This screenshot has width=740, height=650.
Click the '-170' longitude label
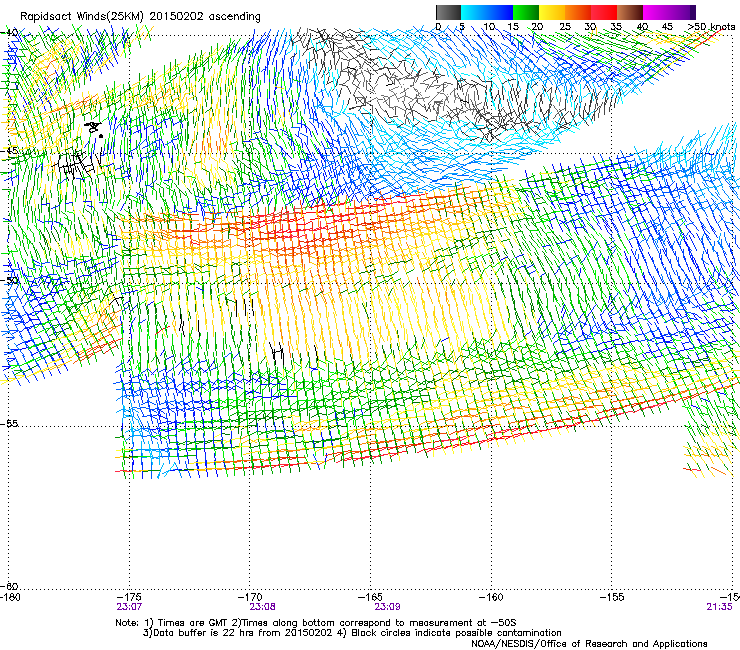click(x=250, y=597)
